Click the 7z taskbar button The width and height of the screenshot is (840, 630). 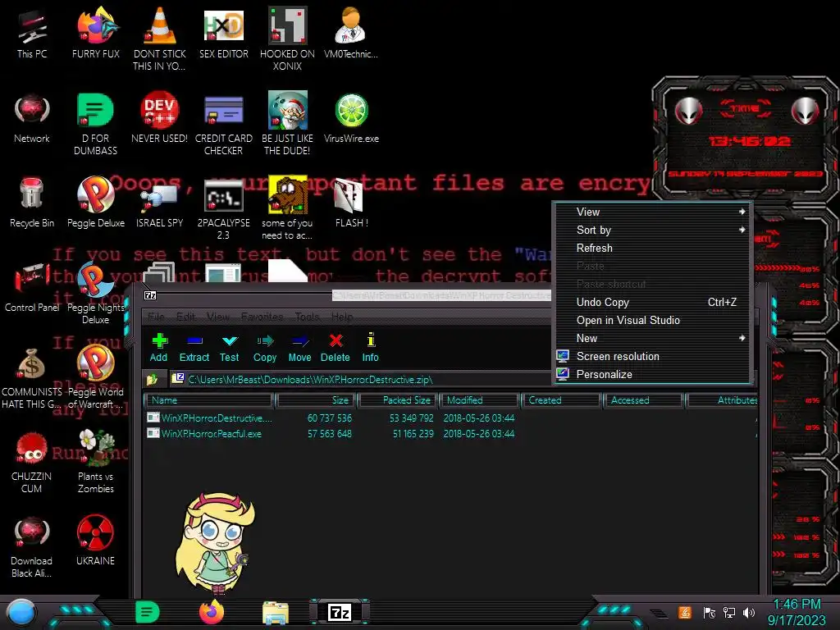tap(340, 612)
